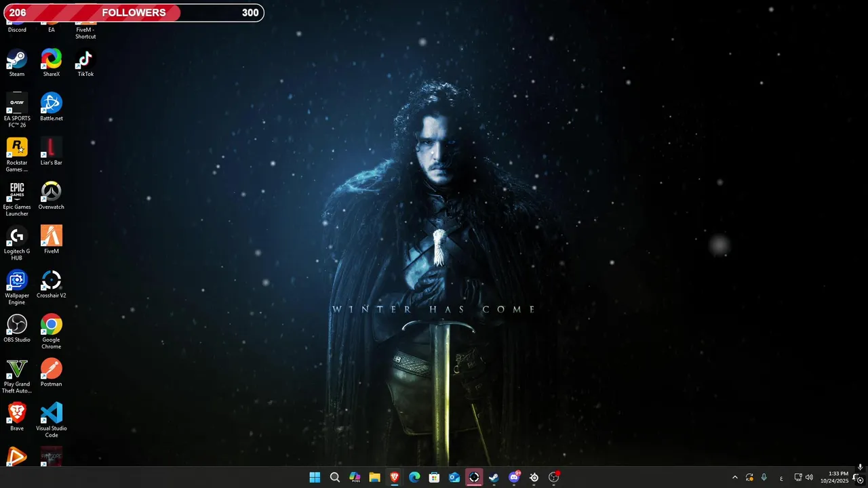Select the Brave desktop shortcut
Image resolution: width=868 pixels, height=488 pixels.
point(17,417)
